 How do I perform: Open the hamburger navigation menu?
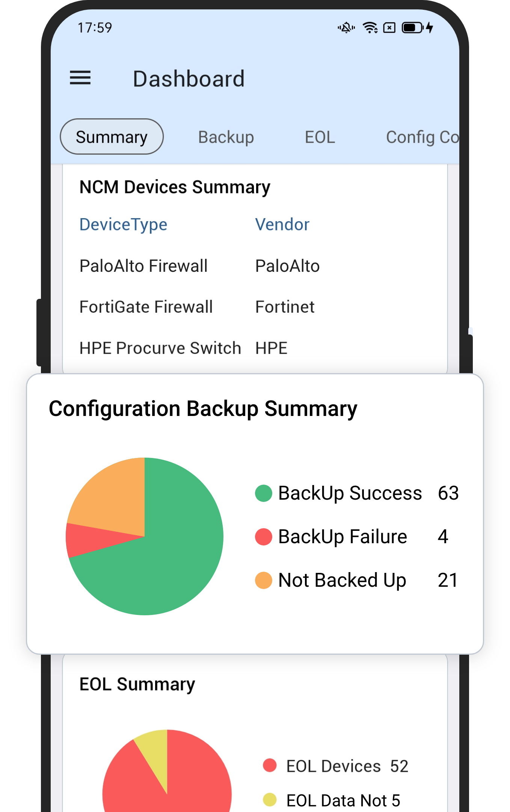tap(80, 78)
